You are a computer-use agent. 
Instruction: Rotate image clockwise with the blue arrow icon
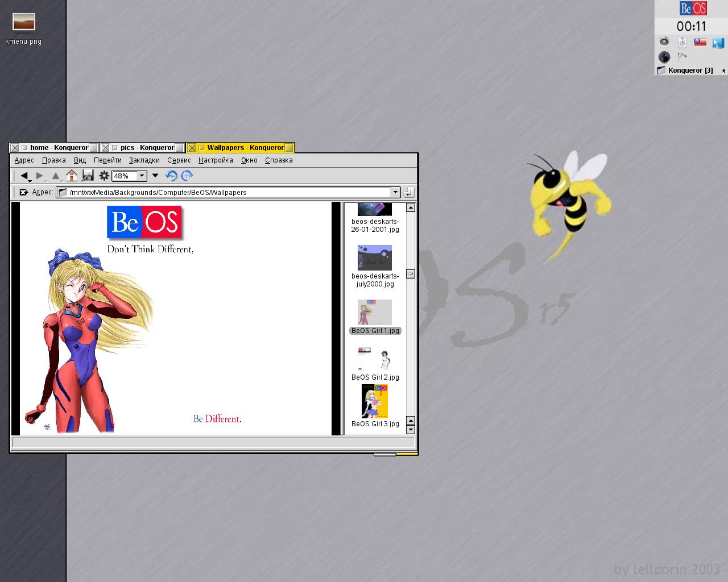pyautogui.click(x=187, y=176)
